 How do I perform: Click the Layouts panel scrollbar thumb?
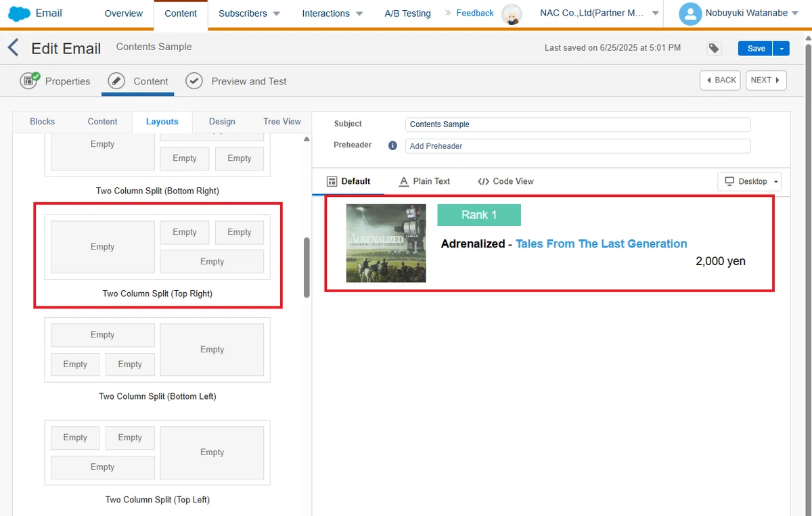(307, 267)
